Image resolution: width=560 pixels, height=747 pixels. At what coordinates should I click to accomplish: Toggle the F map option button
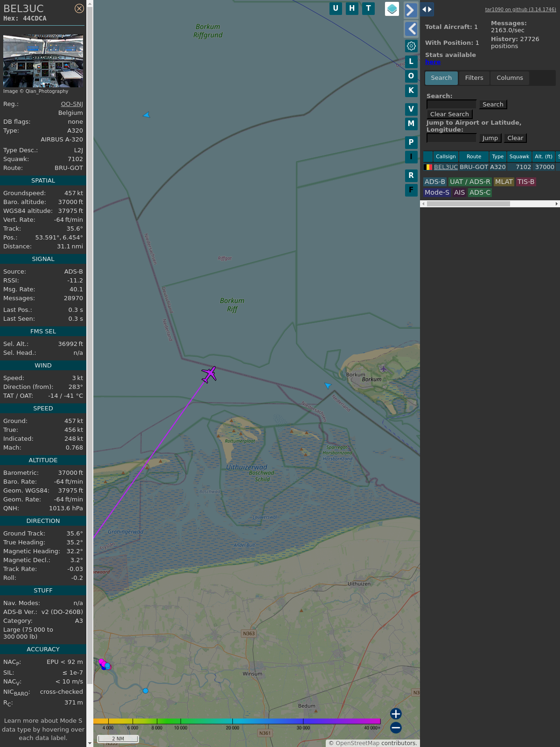point(411,190)
